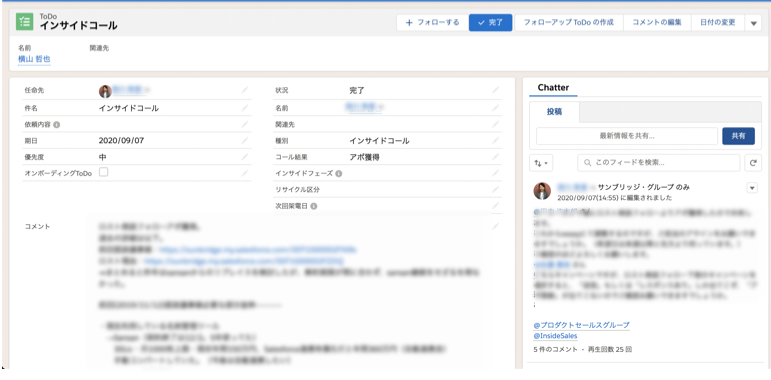The width and height of the screenshot is (771, 380).
Task: Show info tooltip icon beside 依頼内容
Action: 57,125
